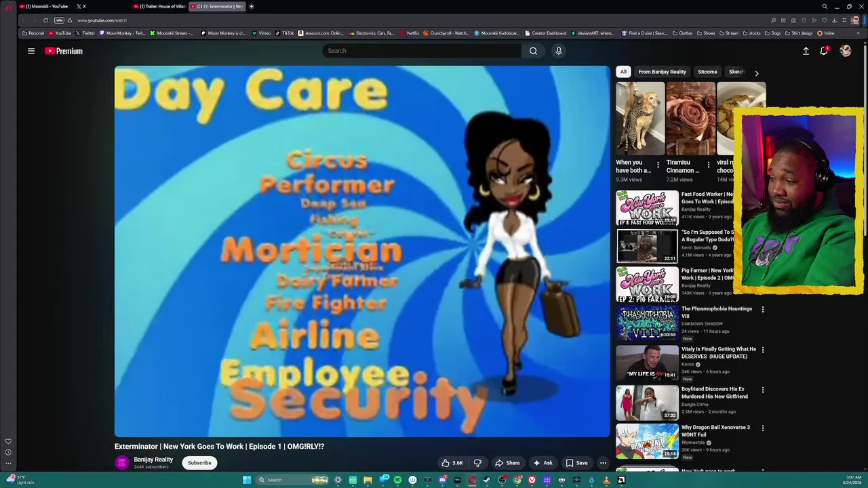Open options for The Phasmophobia Hauntings video
The width and height of the screenshot is (868, 488).
pos(762,310)
